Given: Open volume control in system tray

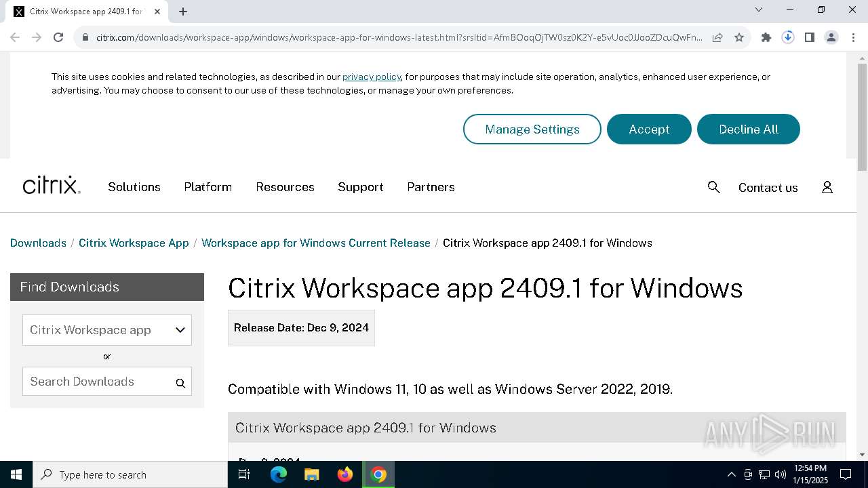Looking at the screenshot, I should [781, 474].
